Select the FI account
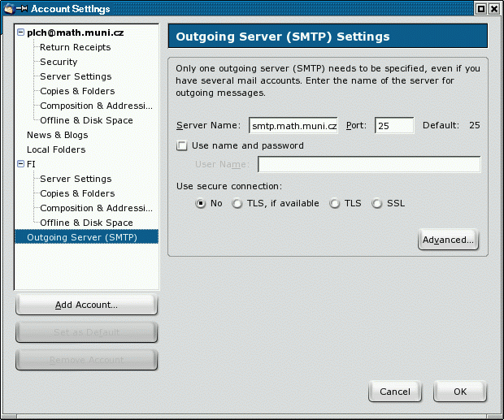Screen dimensions: 504x420 click(x=31, y=164)
